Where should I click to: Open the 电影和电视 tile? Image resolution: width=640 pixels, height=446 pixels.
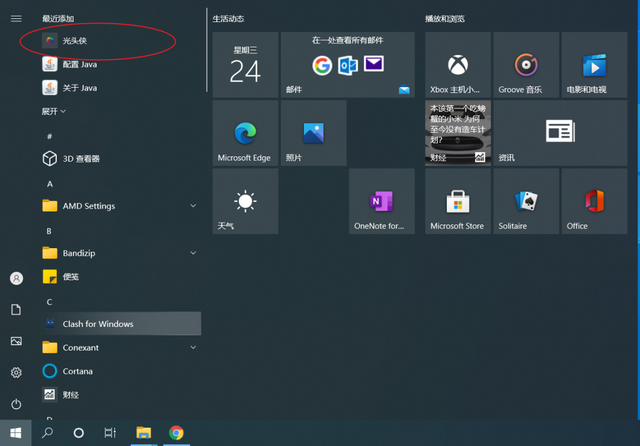(594, 65)
